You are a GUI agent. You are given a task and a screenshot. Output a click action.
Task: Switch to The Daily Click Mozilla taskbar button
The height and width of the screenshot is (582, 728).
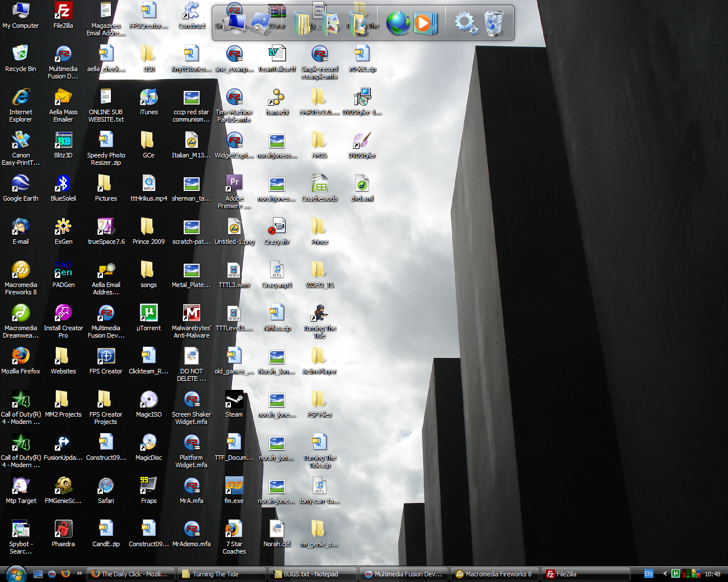130,574
